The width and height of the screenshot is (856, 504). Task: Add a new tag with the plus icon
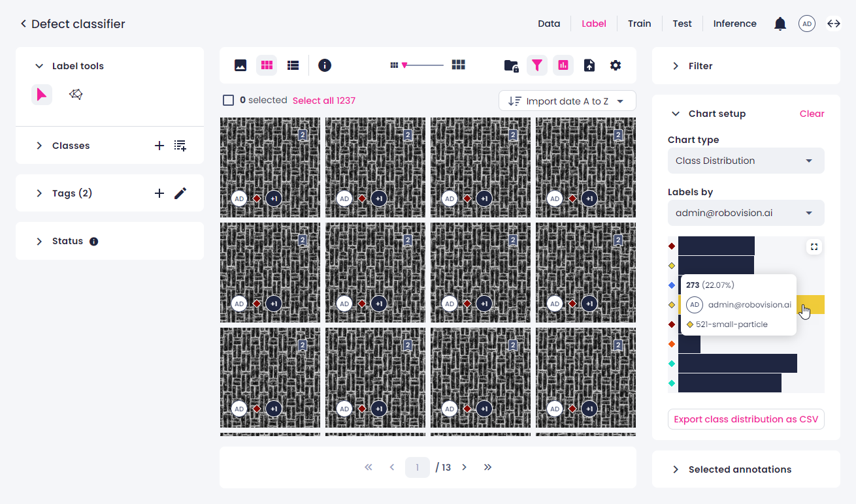click(159, 193)
